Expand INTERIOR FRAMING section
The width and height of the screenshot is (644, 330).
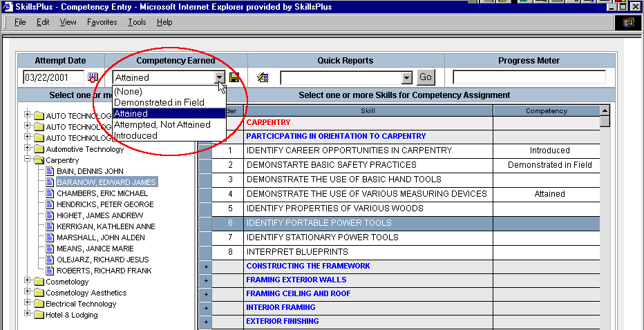[x=205, y=308]
